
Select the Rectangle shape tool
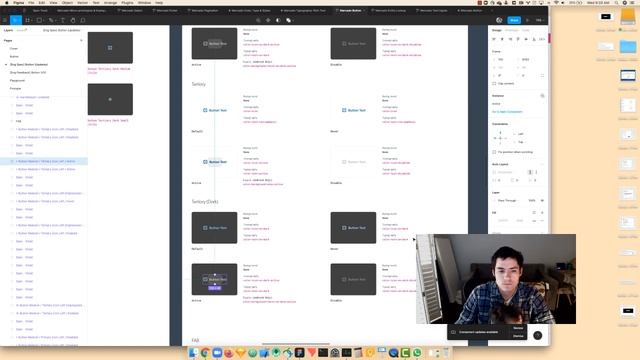(39, 20)
